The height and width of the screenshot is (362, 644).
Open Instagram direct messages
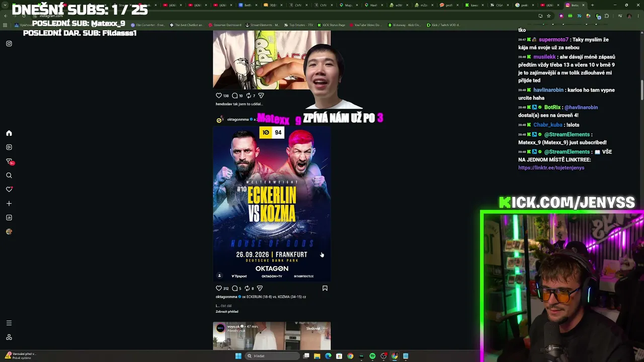click(9, 161)
